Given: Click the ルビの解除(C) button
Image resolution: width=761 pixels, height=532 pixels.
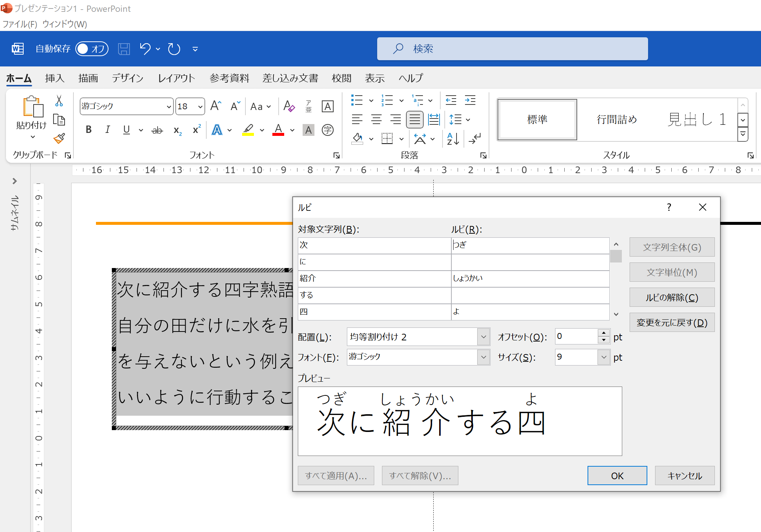Looking at the screenshot, I should [672, 298].
